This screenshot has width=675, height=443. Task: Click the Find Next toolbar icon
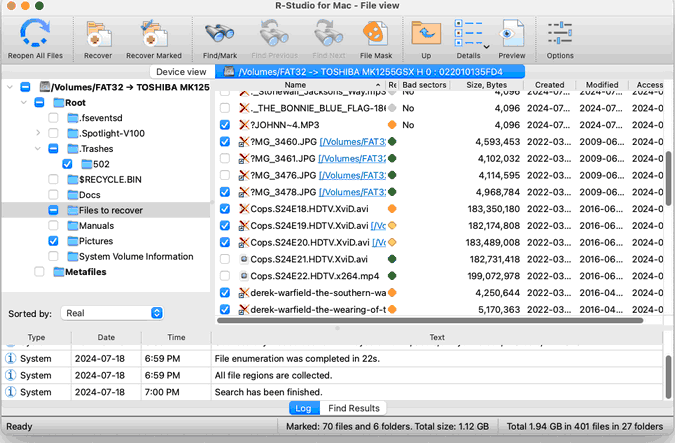click(328, 34)
